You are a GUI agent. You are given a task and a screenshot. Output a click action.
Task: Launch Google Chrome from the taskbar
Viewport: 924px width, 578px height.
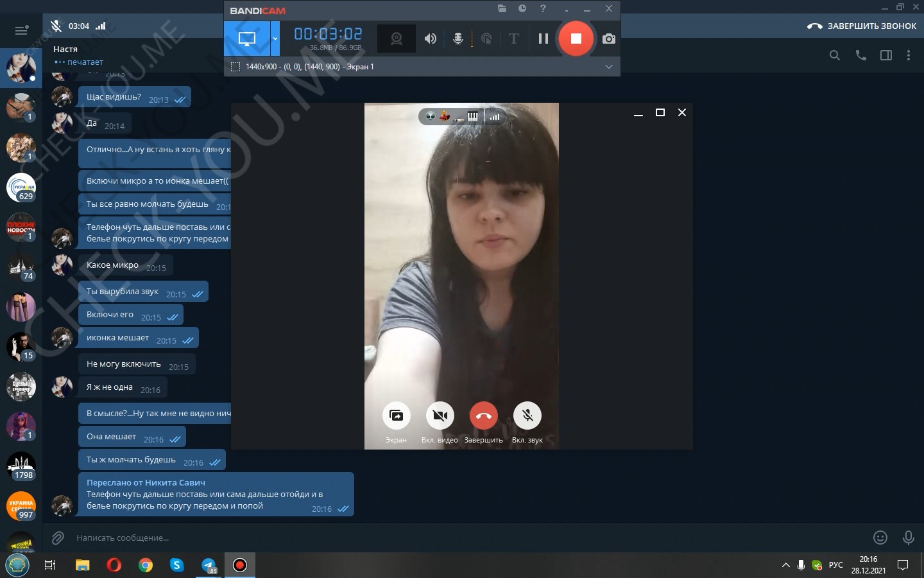146,565
